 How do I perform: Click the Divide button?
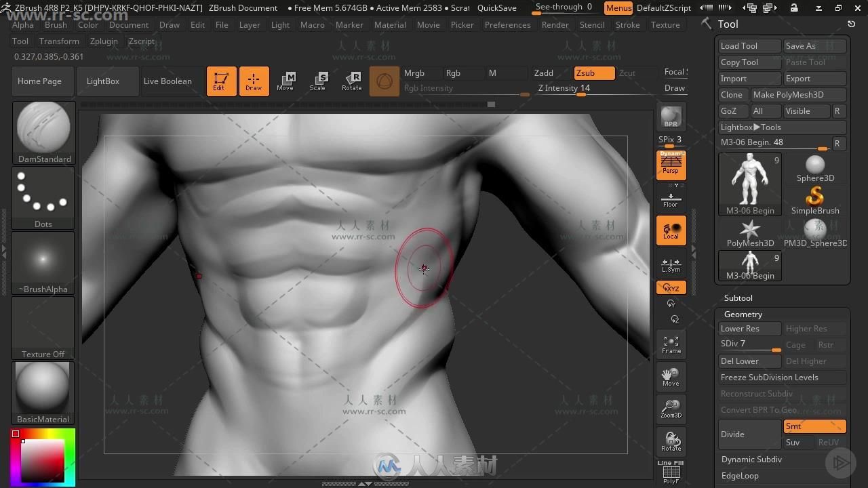[749, 434]
